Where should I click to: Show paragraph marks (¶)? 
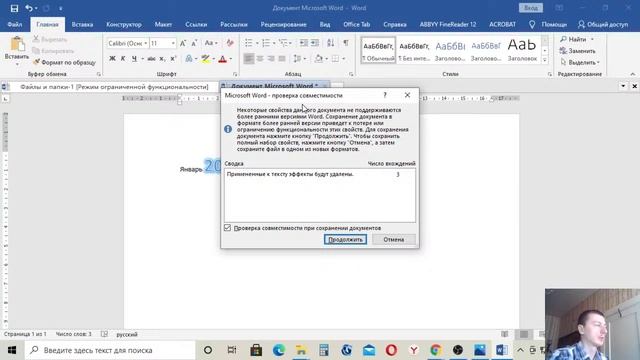(346, 43)
